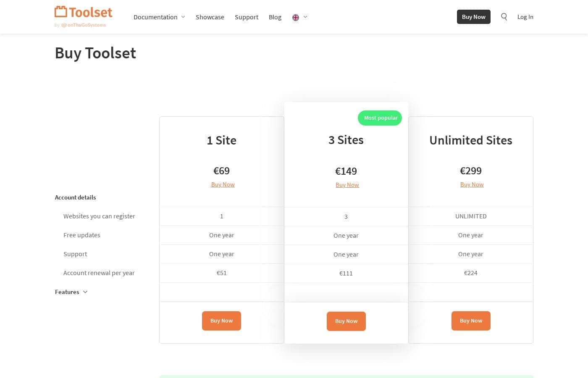Select the 3 Sites plan heading
This screenshot has height=378, width=588.
(346, 140)
